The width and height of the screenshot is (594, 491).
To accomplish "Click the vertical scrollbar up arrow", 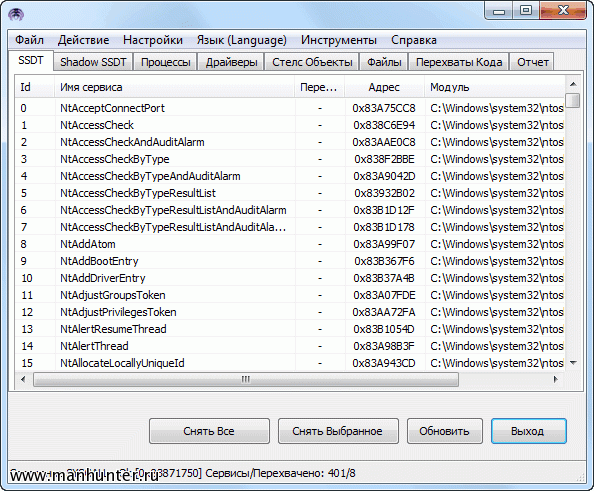I will coord(573,84).
